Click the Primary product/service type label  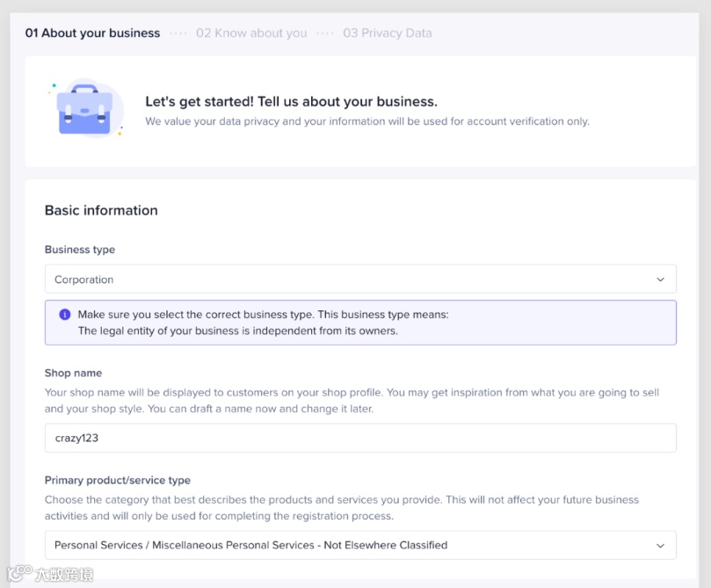118,480
